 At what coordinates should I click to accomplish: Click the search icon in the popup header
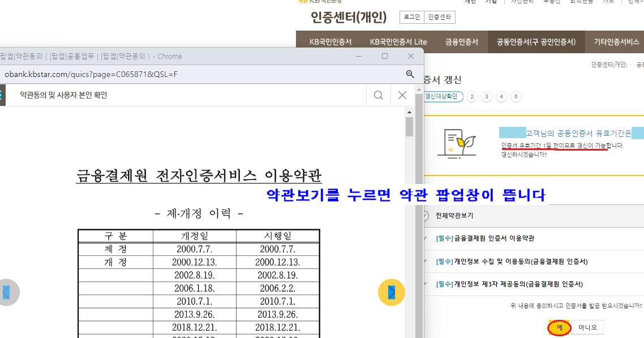(378, 95)
